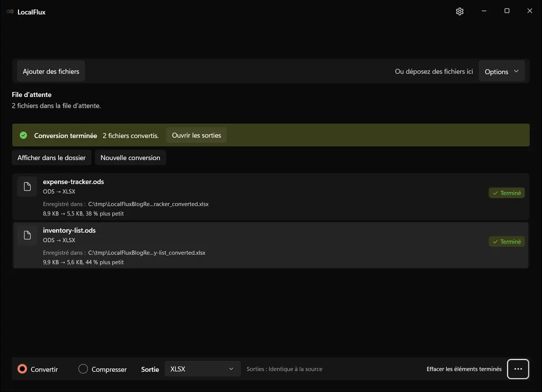Click 'Sorties : Identique à la source' text

tap(285, 369)
